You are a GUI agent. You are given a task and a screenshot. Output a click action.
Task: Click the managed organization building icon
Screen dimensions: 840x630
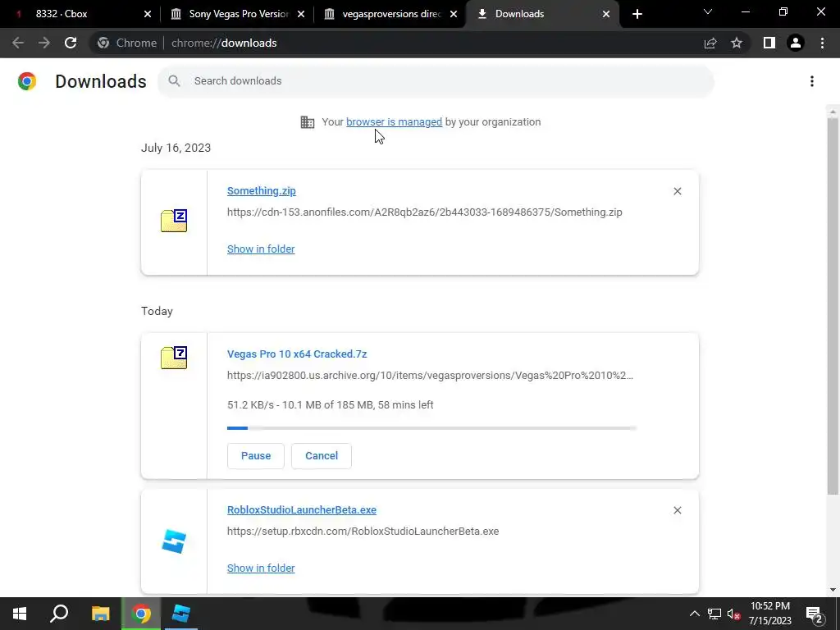point(308,122)
